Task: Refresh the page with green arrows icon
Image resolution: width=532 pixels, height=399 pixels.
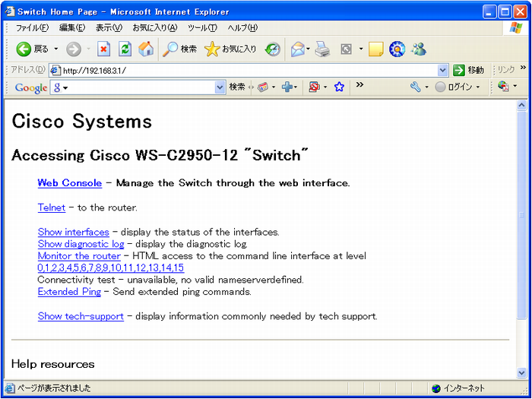Action: 125,49
